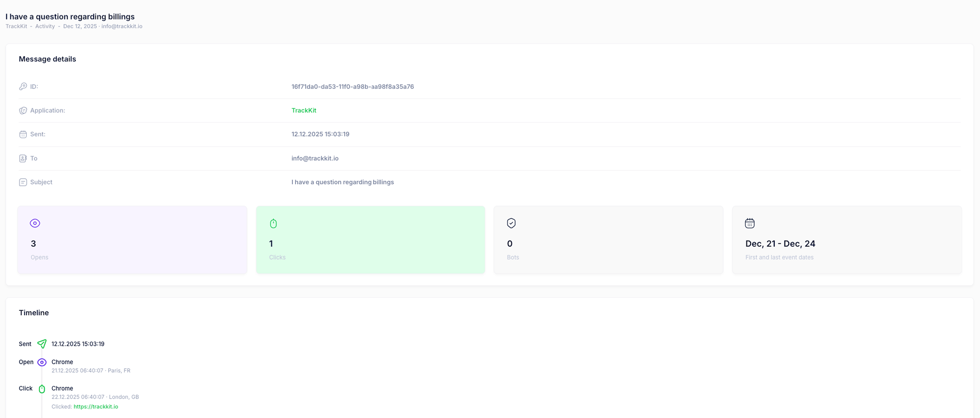Click the message ID value
The width and height of the screenshot is (980, 418).
352,87
